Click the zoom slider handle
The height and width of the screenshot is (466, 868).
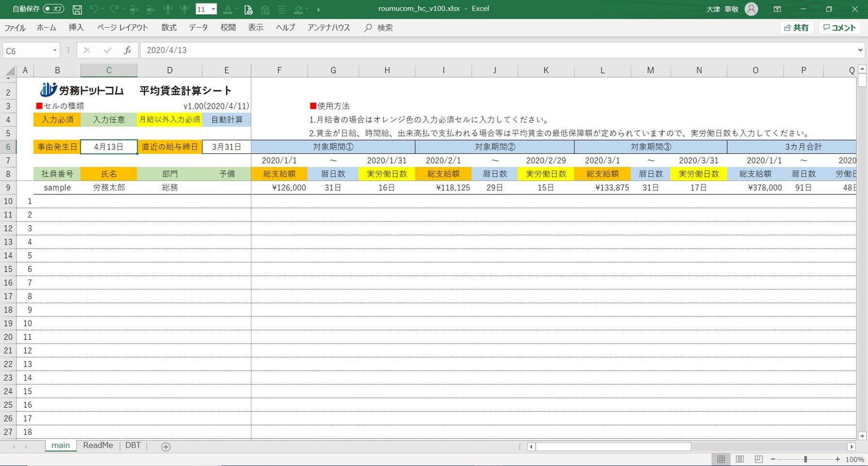(x=805, y=459)
